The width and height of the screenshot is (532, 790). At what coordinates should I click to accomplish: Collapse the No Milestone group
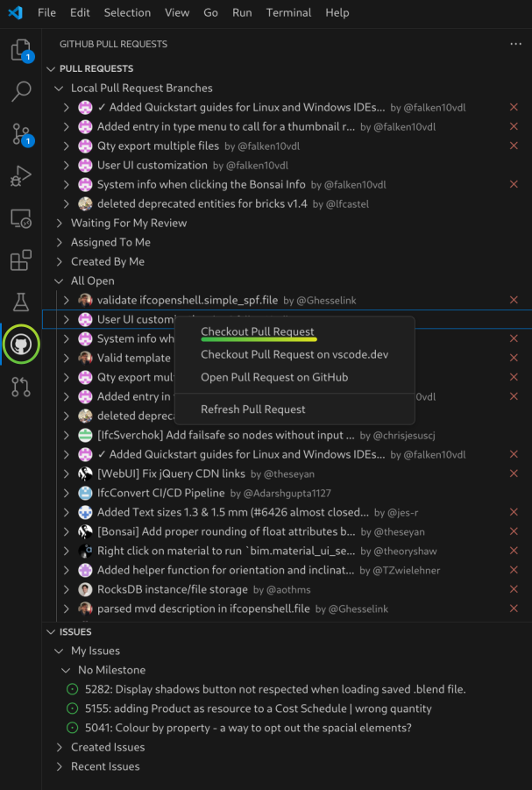pyautogui.click(x=66, y=670)
